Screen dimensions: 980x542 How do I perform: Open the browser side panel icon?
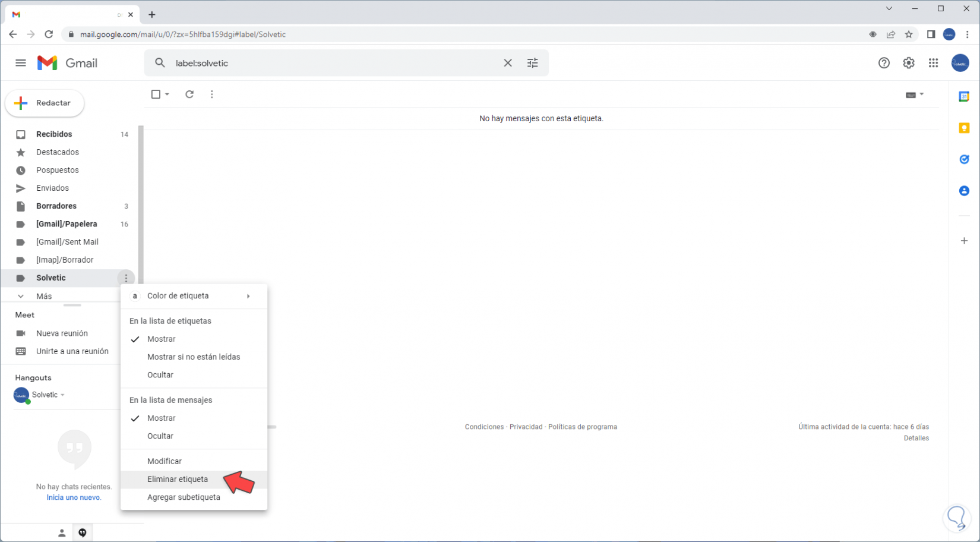coord(931,34)
